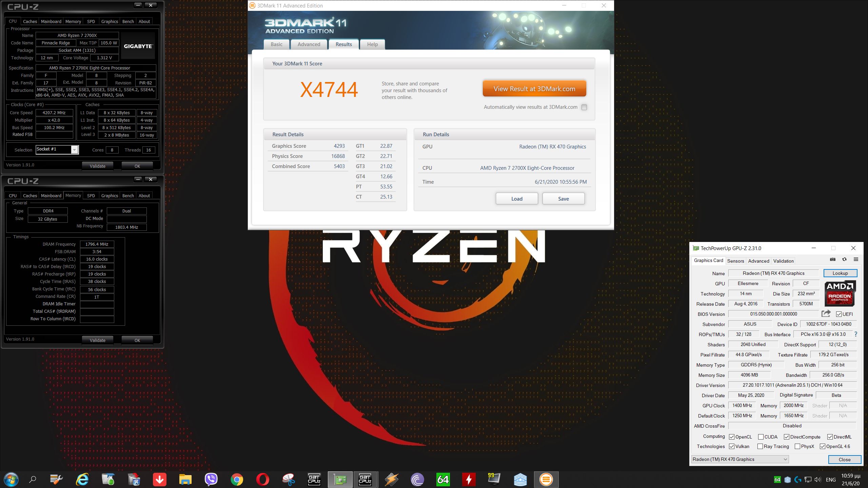Open Bench tab in top CPU-Z window
Screen dimensions: 868x488
(128, 21)
